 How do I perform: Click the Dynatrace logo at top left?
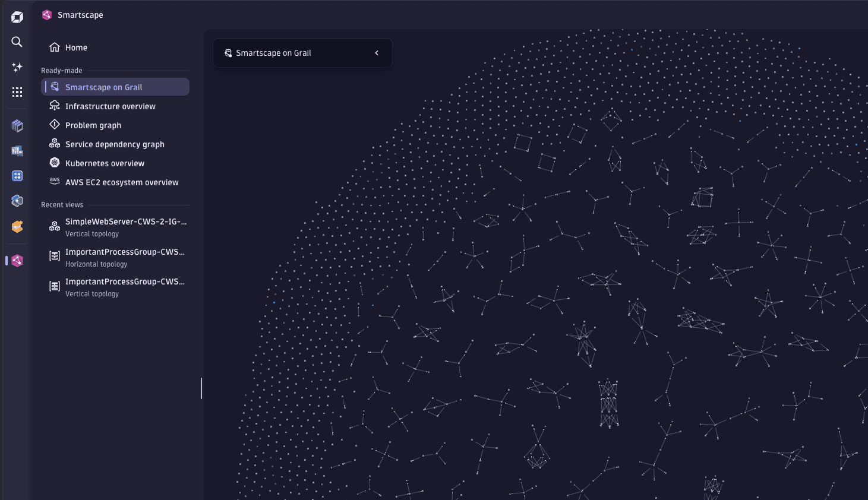click(x=16, y=17)
